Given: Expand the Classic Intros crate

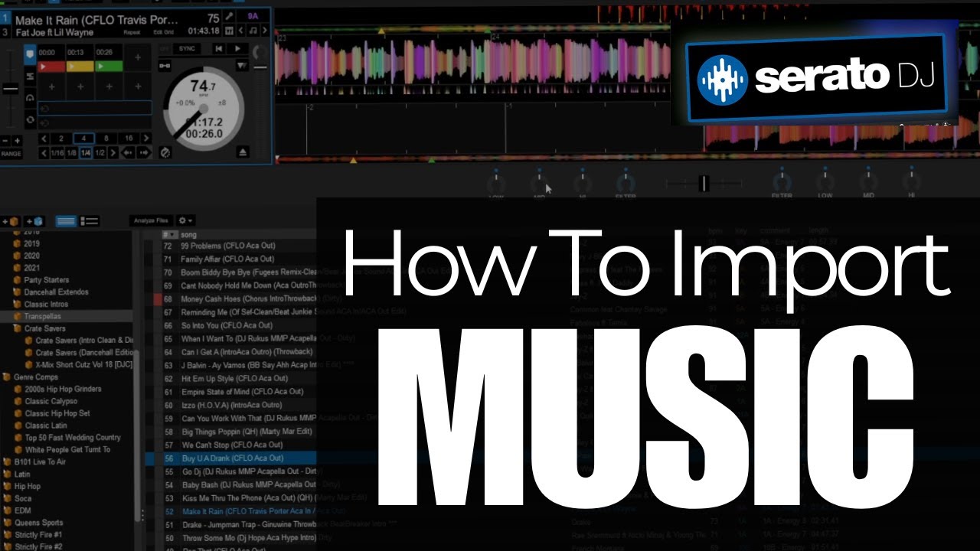Looking at the screenshot, I should tap(15, 301).
